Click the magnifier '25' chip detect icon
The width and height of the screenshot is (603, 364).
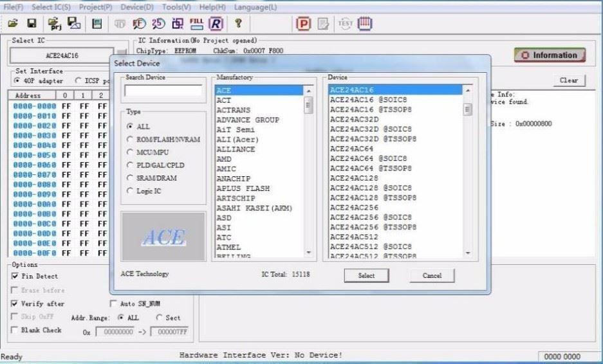[158, 24]
